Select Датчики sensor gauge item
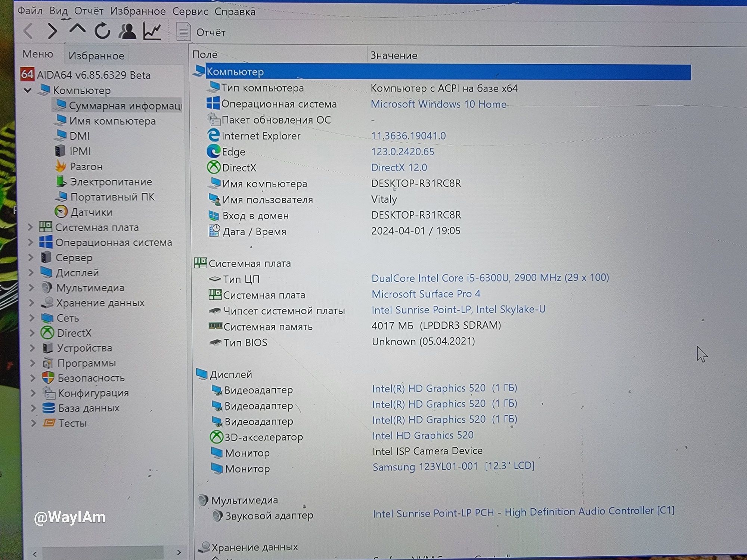 tap(84, 212)
